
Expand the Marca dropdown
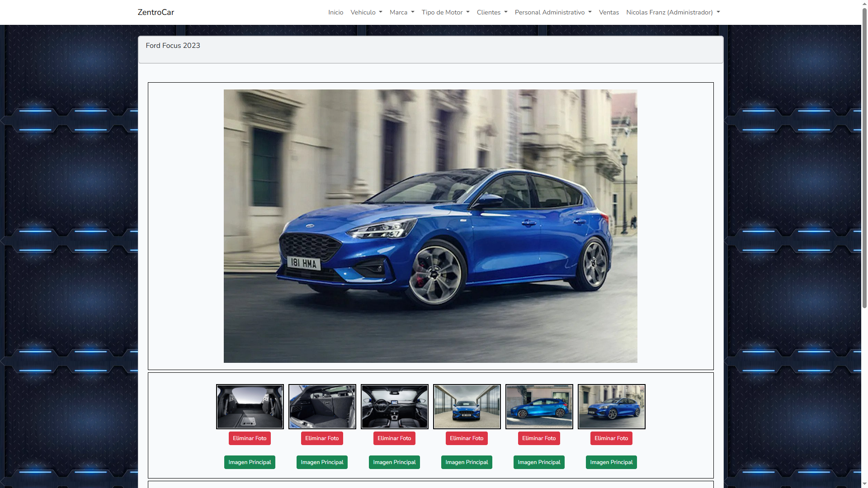tap(402, 12)
